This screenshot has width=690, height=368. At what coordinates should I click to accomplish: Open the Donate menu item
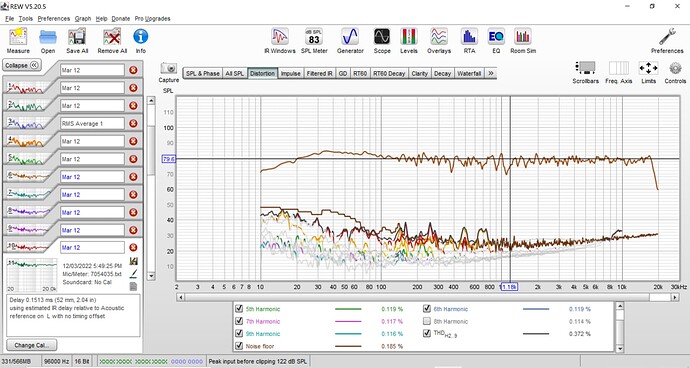click(x=121, y=18)
